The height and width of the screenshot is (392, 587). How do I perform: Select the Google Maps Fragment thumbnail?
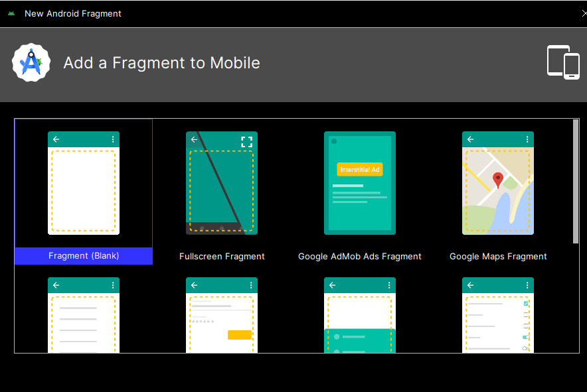pos(498,183)
